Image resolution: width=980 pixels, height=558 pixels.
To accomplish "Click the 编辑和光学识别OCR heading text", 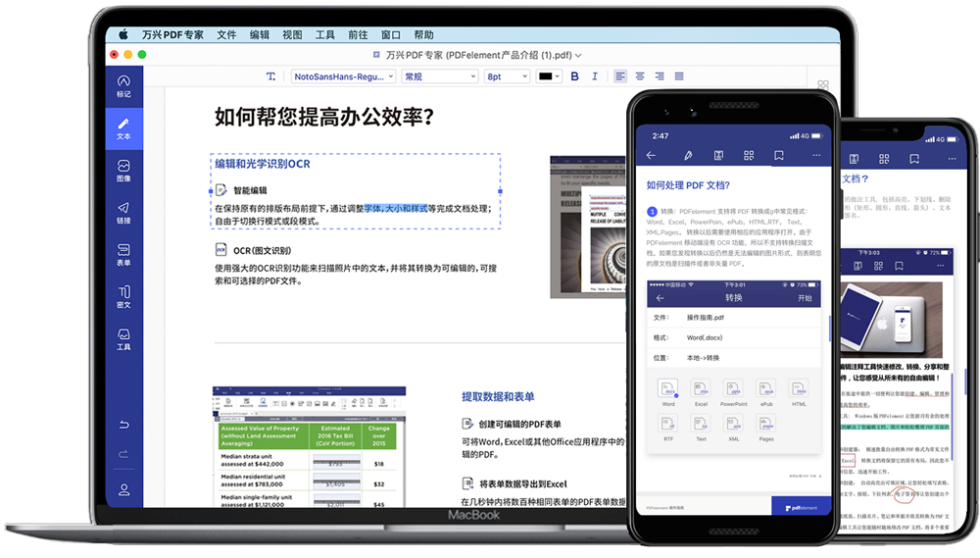I will tap(263, 164).
